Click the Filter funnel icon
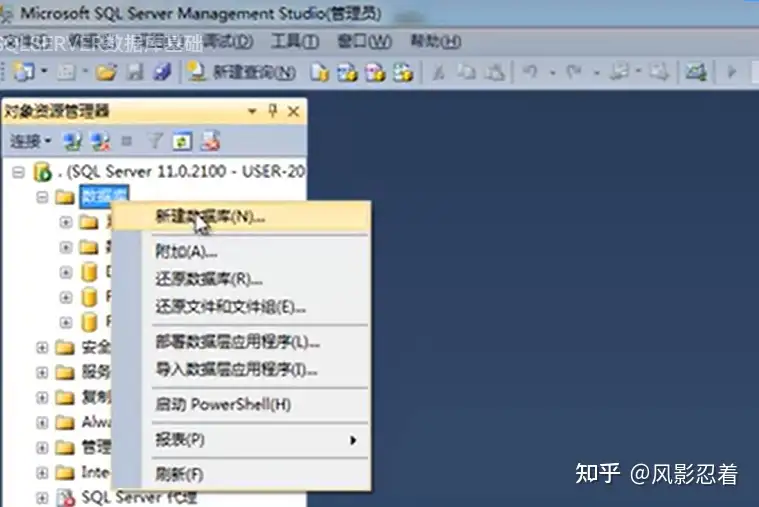 click(x=155, y=141)
